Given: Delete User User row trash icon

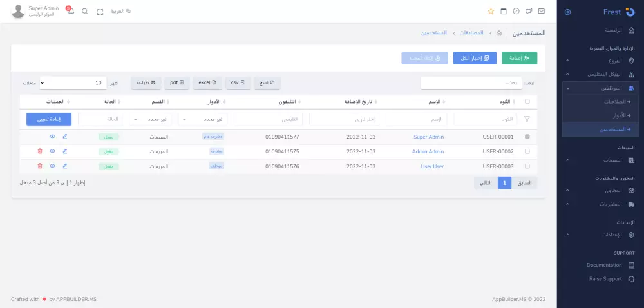Looking at the screenshot, I should 40,166.
